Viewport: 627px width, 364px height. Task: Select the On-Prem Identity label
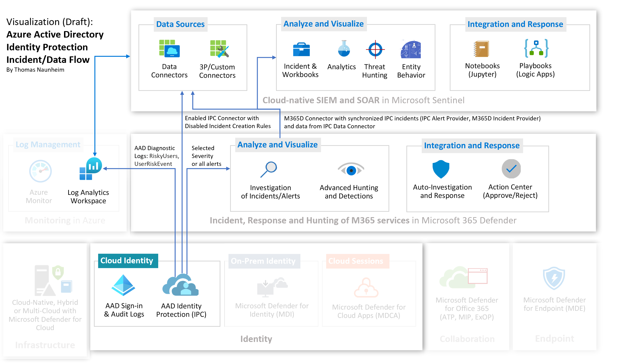pyautogui.click(x=264, y=261)
